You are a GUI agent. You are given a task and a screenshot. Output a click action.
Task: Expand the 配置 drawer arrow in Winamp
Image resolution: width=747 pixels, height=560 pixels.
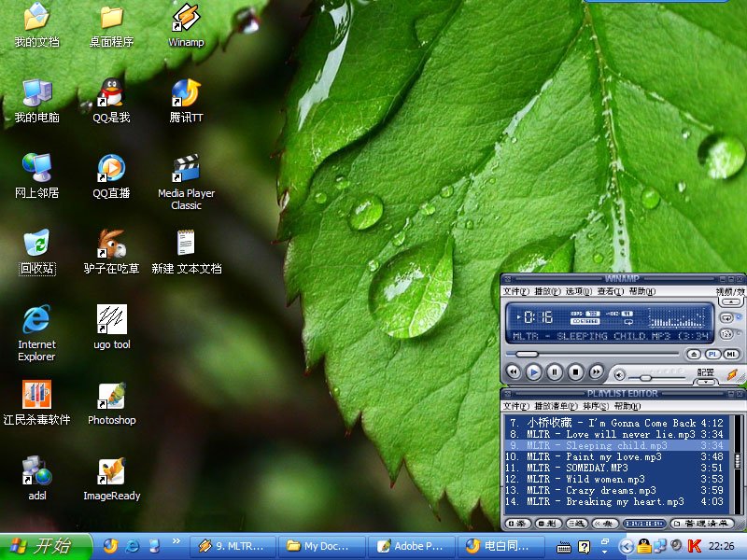pyautogui.click(x=706, y=382)
